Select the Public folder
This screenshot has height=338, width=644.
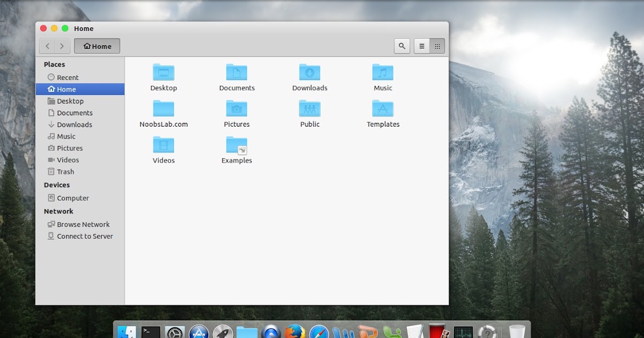(x=310, y=114)
